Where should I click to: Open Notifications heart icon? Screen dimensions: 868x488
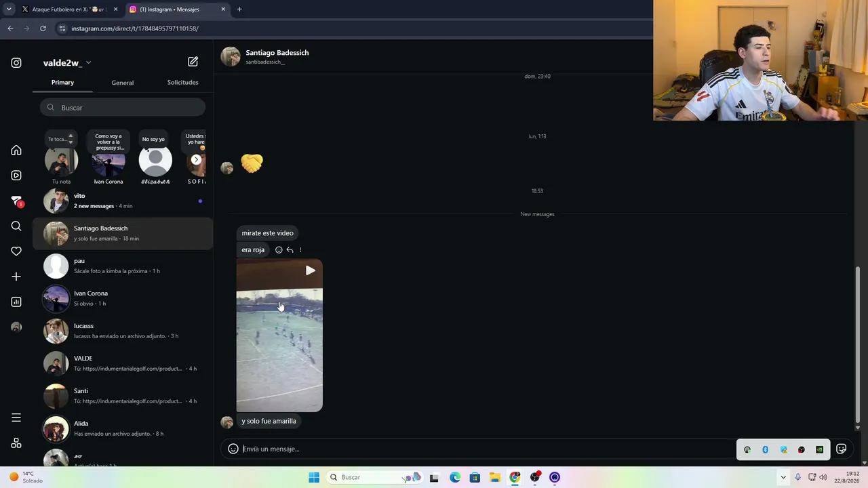click(x=16, y=251)
